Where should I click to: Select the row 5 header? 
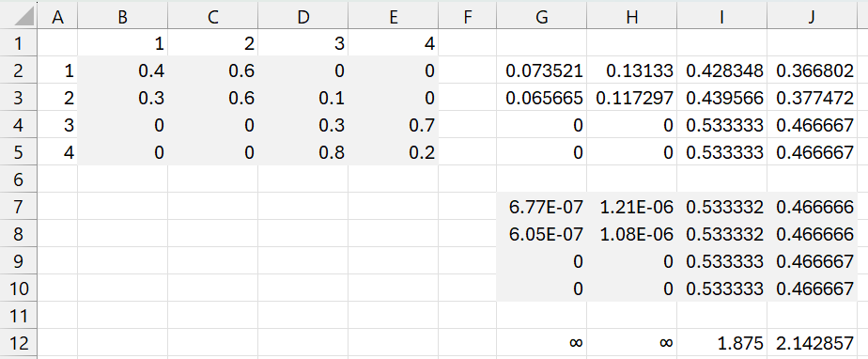[18, 151]
